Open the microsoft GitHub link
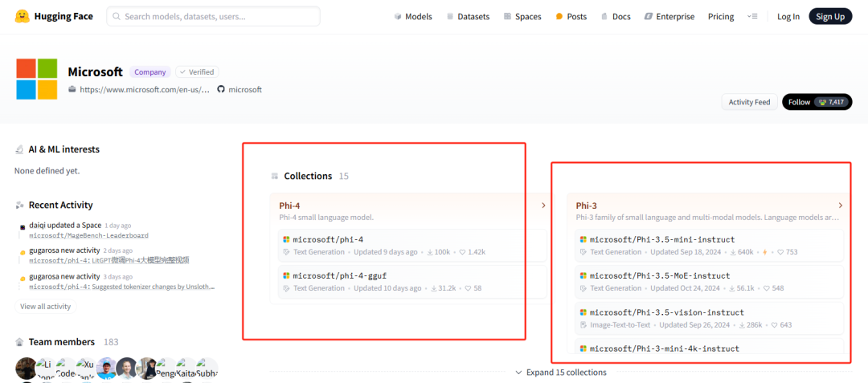 pyautogui.click(x=244, y=89)
